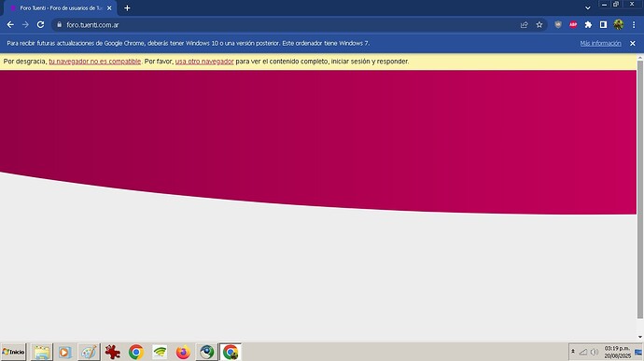Bookmark this page with the star icon
Screen dimensions: 644x361
[x=539, y=24]
